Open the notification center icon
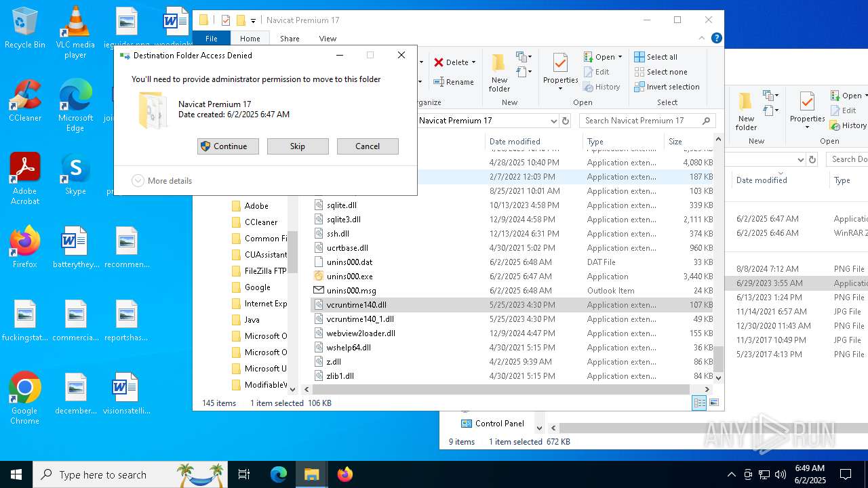This screenshot has height=488, width=868. tap(846, 474)
